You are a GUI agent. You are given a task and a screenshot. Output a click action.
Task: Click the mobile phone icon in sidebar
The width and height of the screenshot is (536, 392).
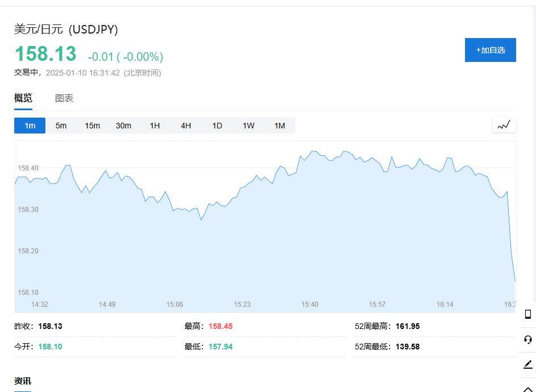tap(527, 314)
